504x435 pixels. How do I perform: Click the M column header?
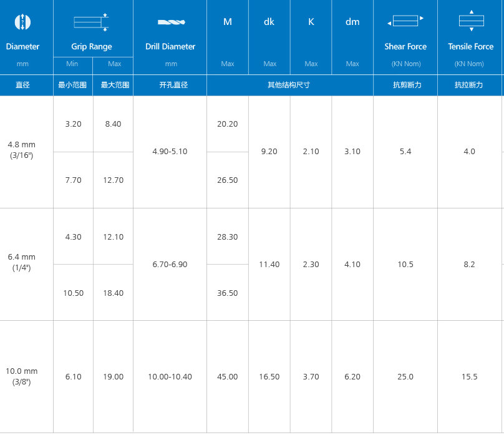tap(228, 22)
